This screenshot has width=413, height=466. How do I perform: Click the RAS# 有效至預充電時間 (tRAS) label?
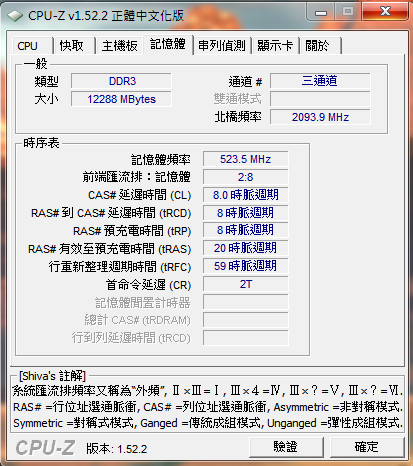[x=109, y=249]
